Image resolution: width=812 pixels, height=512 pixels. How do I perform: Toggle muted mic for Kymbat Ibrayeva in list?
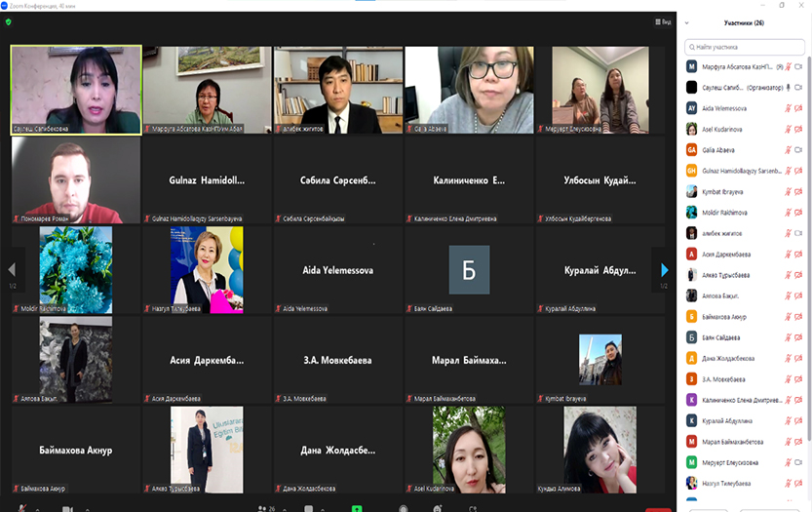786,191
